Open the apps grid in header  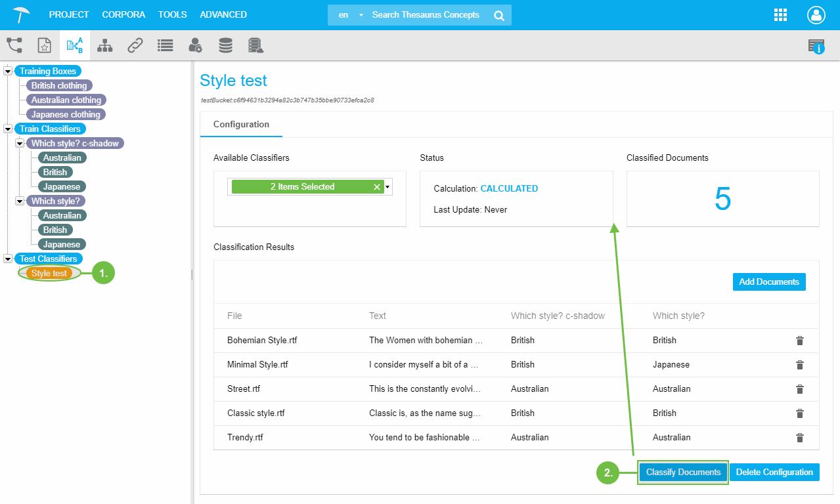pyautogui.click(x=781, y=15)
